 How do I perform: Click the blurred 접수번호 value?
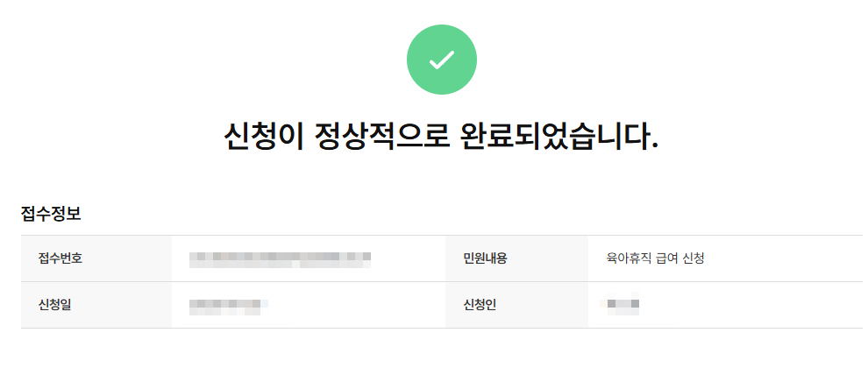280,258
